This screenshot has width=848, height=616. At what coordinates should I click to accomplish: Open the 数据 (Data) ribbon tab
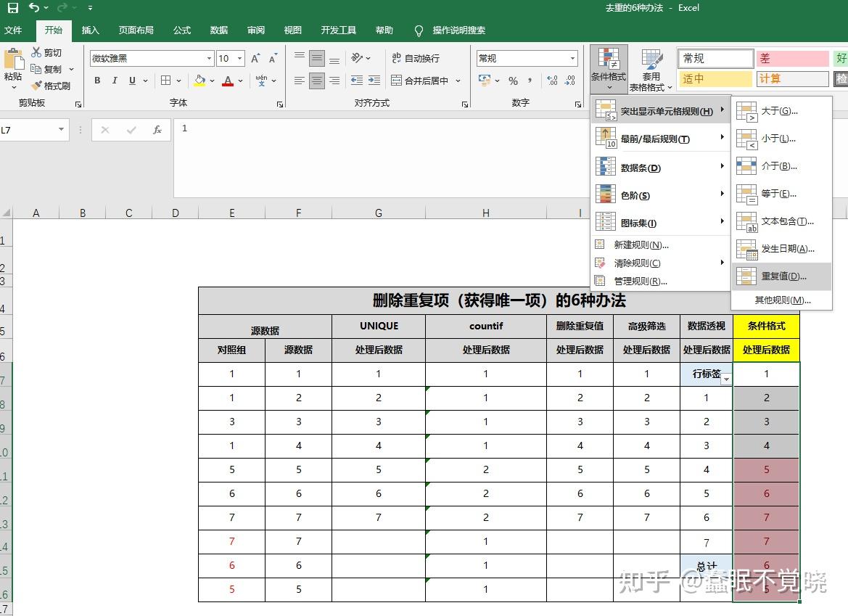point(218,30)
